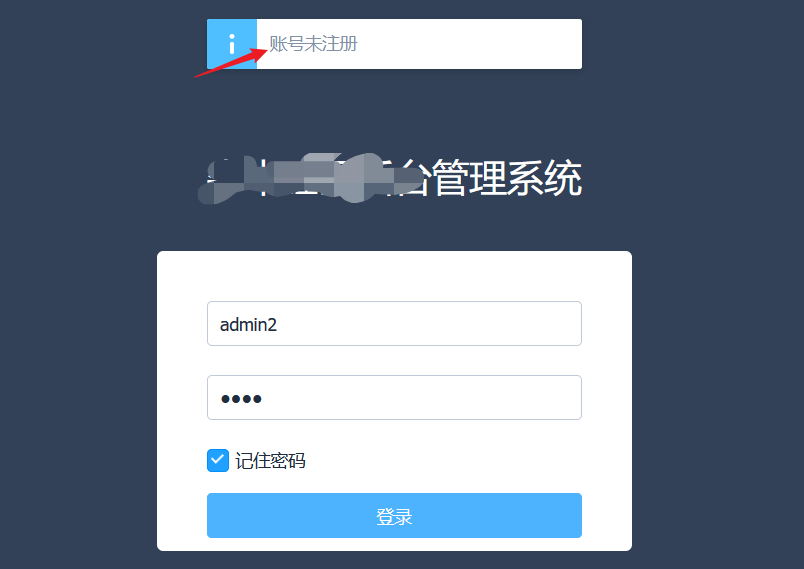Screen dimensions: 804x569
Task: Click the password dots in the field
Action: click(x=241, y=399)
